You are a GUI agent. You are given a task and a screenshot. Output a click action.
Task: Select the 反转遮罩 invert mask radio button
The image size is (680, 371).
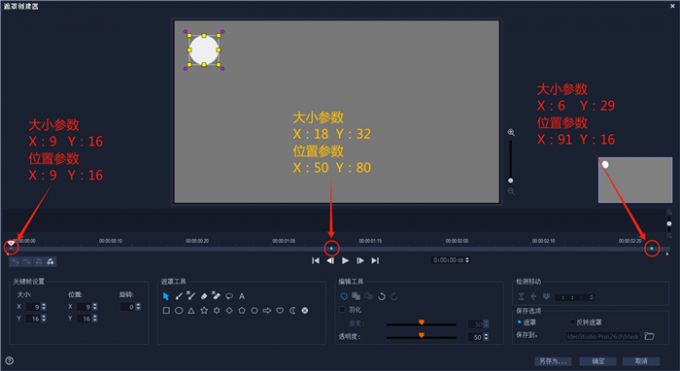pyautogui.click(x=572, y=322)
